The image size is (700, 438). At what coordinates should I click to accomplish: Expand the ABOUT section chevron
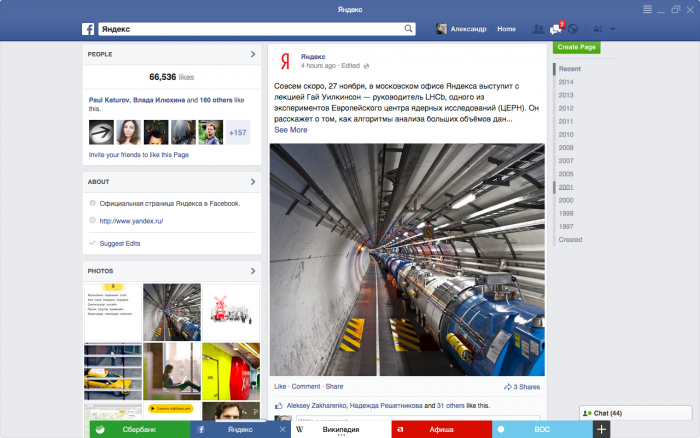pyautogui.click(x=253, y=182)
